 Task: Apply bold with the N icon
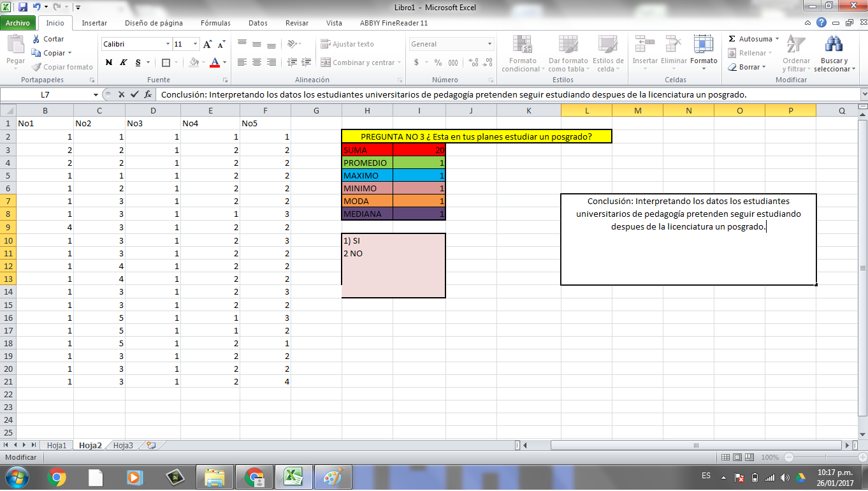pyautogui.click(x=108, y=64)
